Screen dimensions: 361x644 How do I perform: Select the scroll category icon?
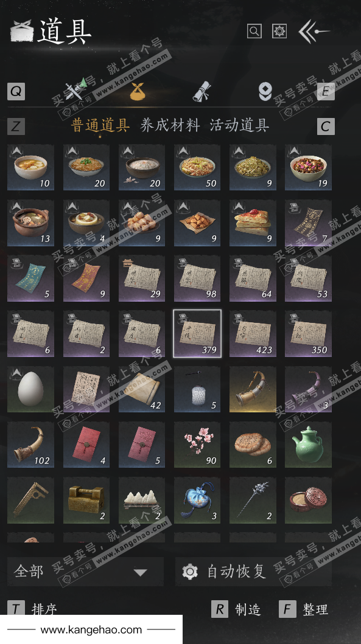(202, 91)
